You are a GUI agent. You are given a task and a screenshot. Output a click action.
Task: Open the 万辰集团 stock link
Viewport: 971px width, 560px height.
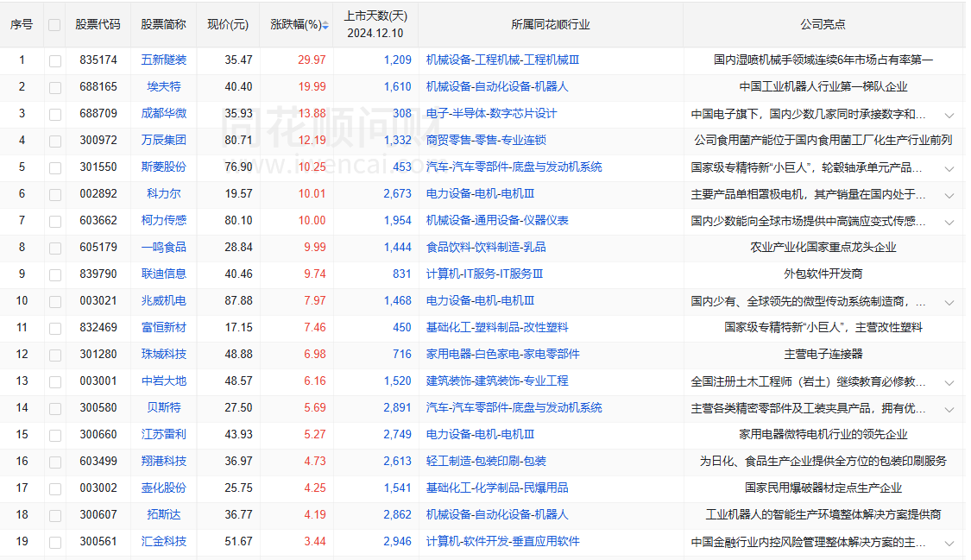tap(163, 140)
